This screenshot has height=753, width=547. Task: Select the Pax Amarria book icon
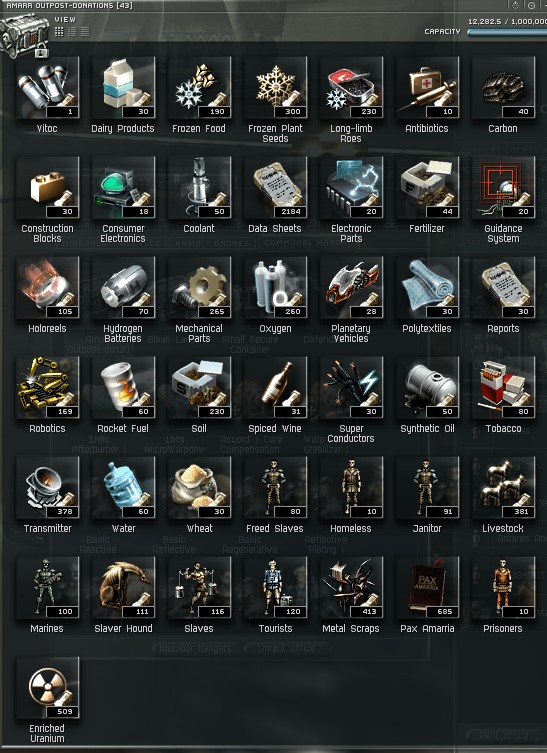tap(427, 588)
